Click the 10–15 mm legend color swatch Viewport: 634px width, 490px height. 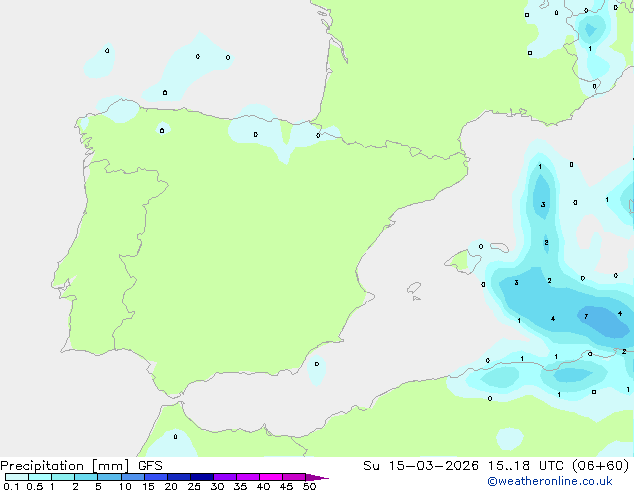[132, 477]
